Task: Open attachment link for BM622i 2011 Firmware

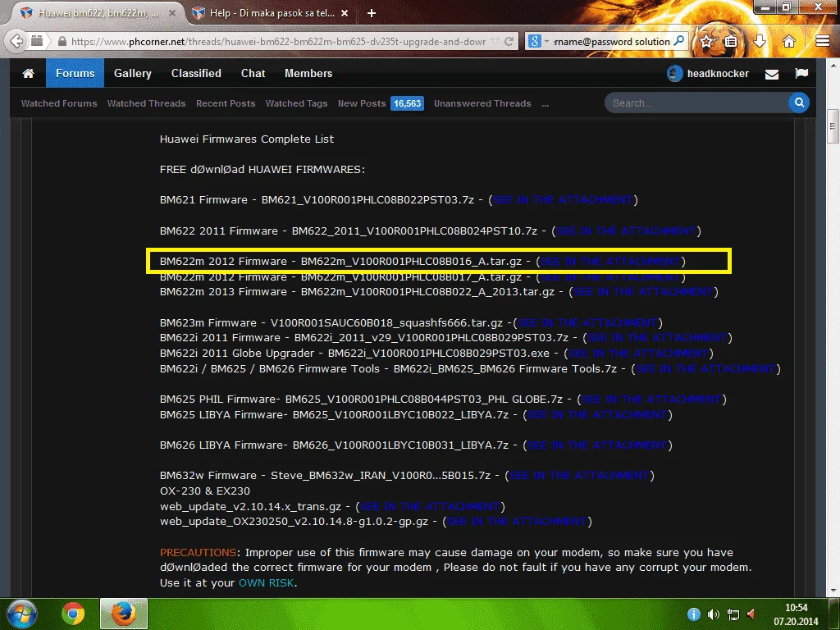Action: pyautogui.click(x=657, y=337)
